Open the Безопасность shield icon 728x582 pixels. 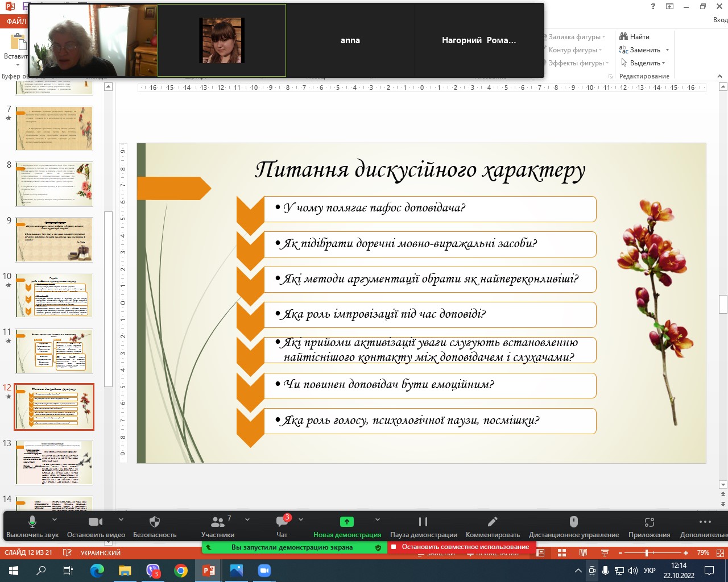coord(154,526)
